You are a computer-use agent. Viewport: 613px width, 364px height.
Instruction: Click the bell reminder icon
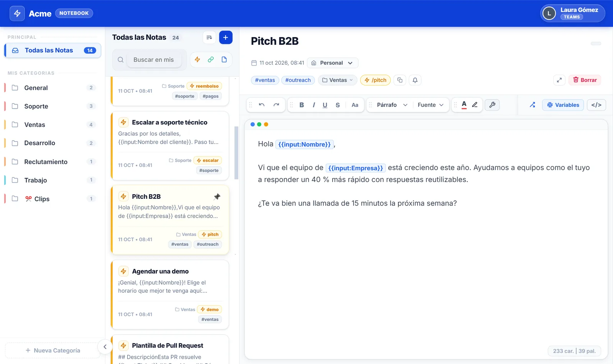(415, 80)
